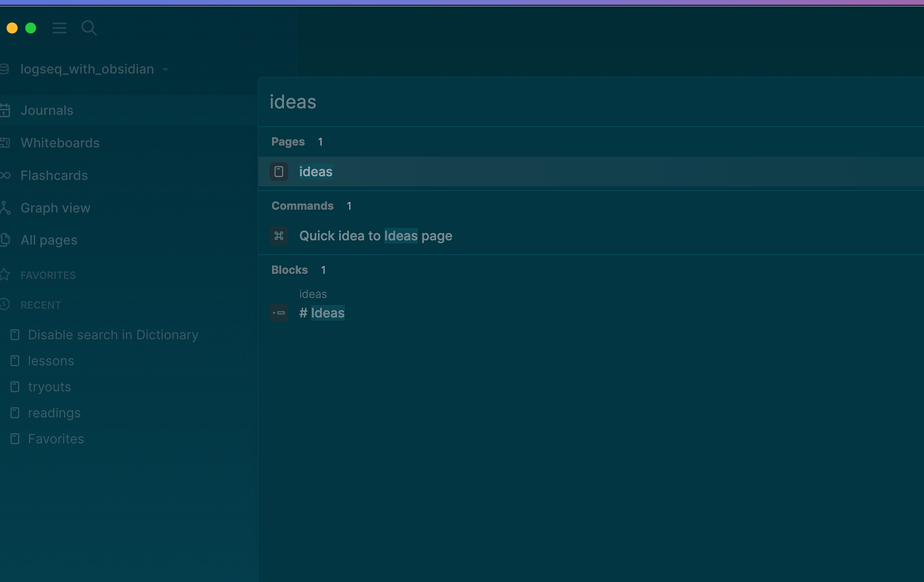Maximize window with the green button
Image resolution: width=924 pixels, height=582 pixels.
click(x=30, y=28)
